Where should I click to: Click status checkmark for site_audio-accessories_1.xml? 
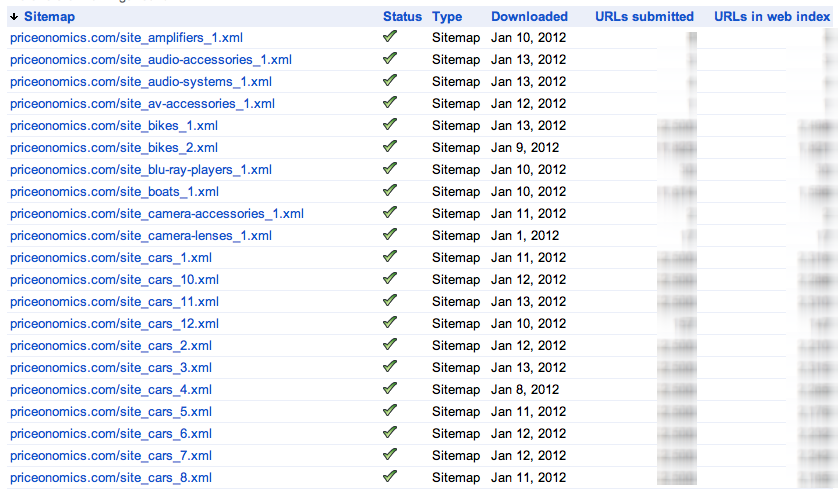(x=390, y=58)
